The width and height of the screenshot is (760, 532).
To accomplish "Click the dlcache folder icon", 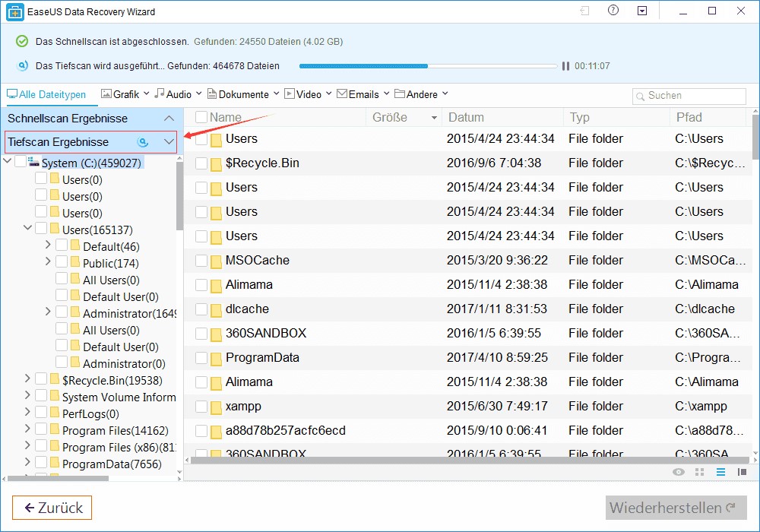I will (216, 309).
